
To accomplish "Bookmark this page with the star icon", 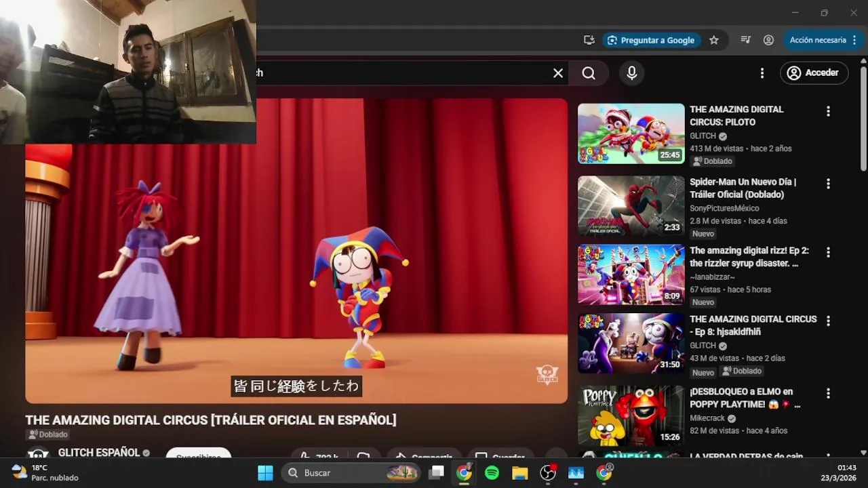I will pos(714,40).
